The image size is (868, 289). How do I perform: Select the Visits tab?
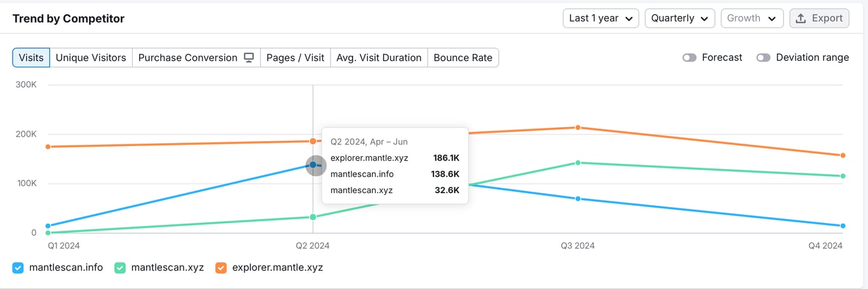click(x=31, y=58)
